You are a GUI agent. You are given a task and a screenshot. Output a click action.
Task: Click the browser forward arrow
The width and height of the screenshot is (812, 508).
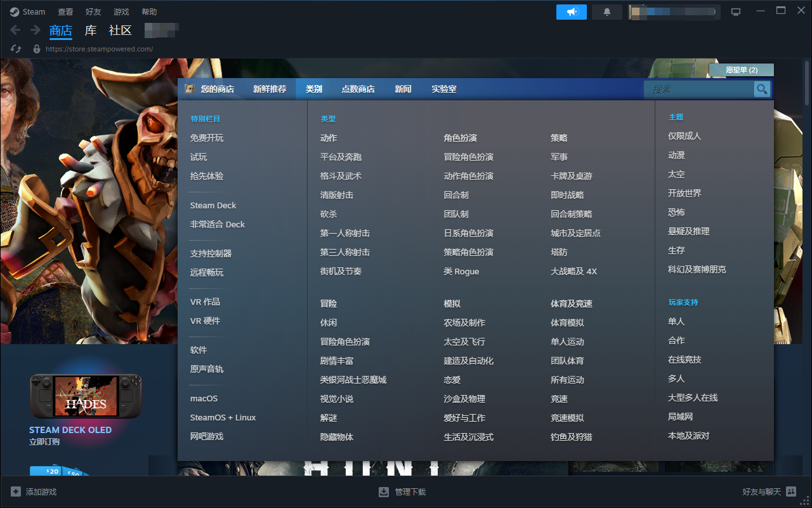click(x=36, y=30)
